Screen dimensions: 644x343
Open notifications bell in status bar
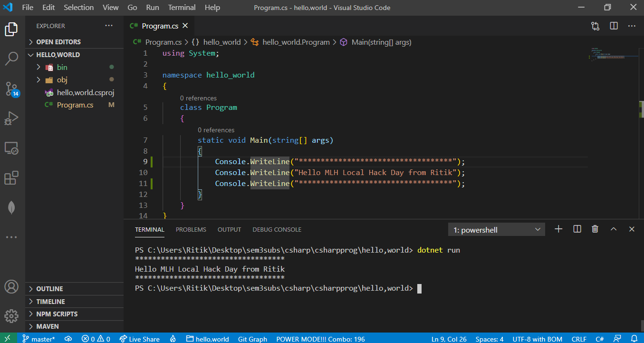coord(633,339)
